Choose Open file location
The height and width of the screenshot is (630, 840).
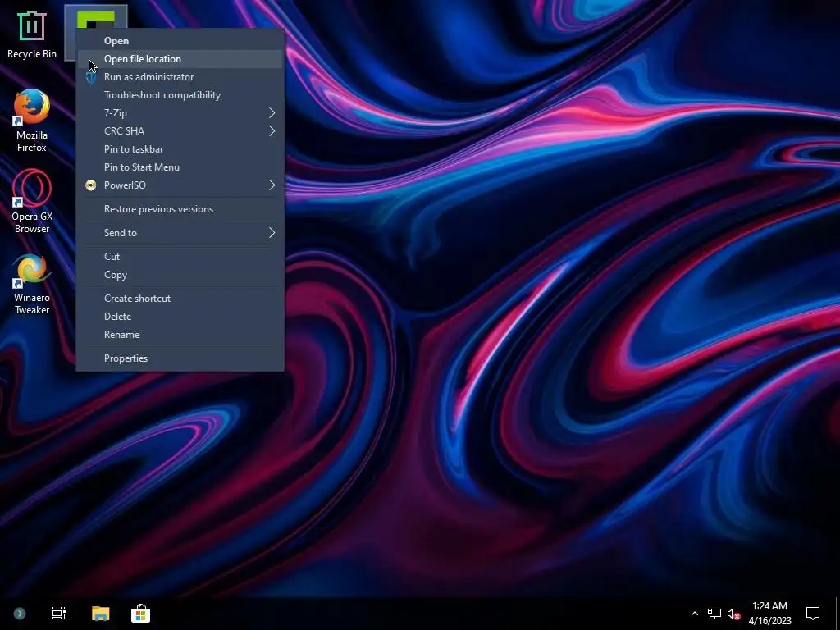click(180, 59)
